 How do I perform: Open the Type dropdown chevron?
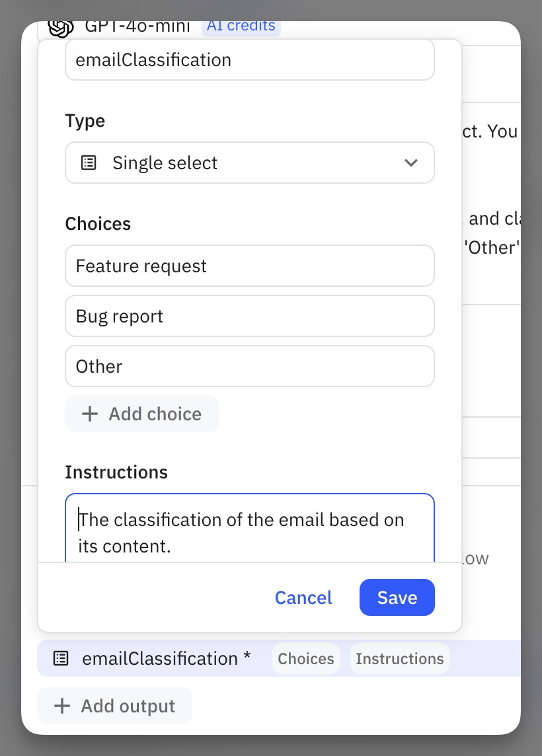coord(411,163)
